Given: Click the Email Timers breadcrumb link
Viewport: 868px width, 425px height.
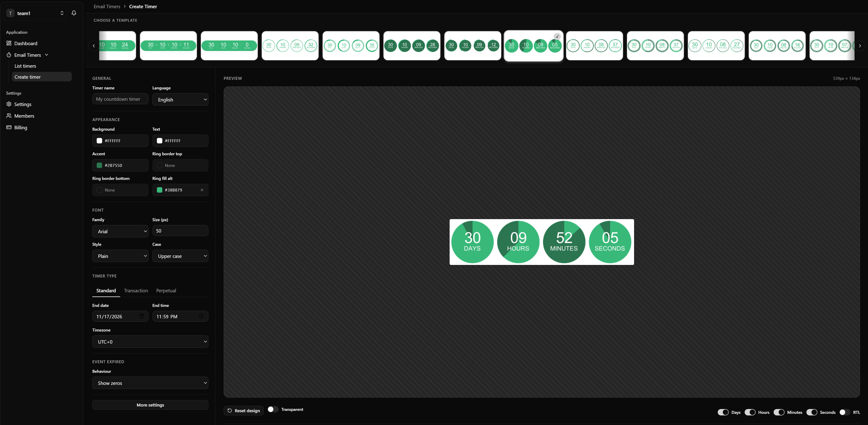Looking at the screenshot, I should tap(107, 6).
